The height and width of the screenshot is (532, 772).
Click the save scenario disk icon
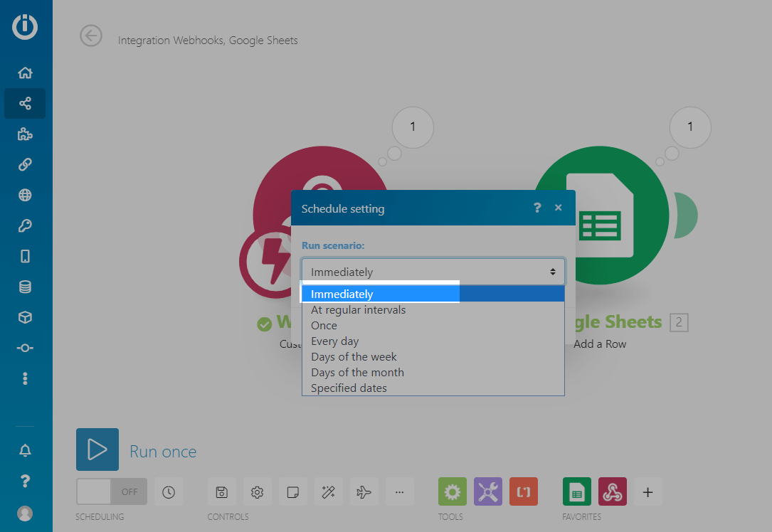222,491
